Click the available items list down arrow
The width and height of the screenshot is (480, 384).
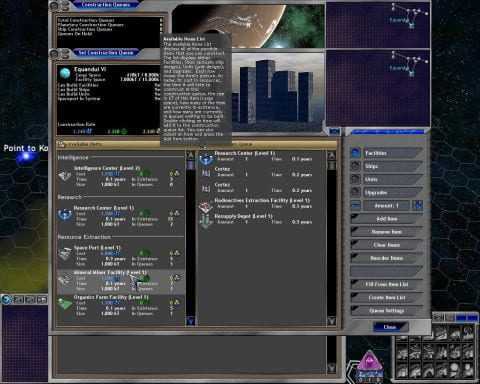[191, 321]
